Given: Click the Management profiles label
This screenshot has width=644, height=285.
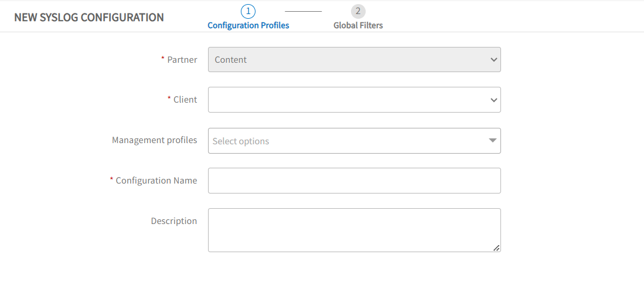Looking at the screenshot, I should point(155,140).
